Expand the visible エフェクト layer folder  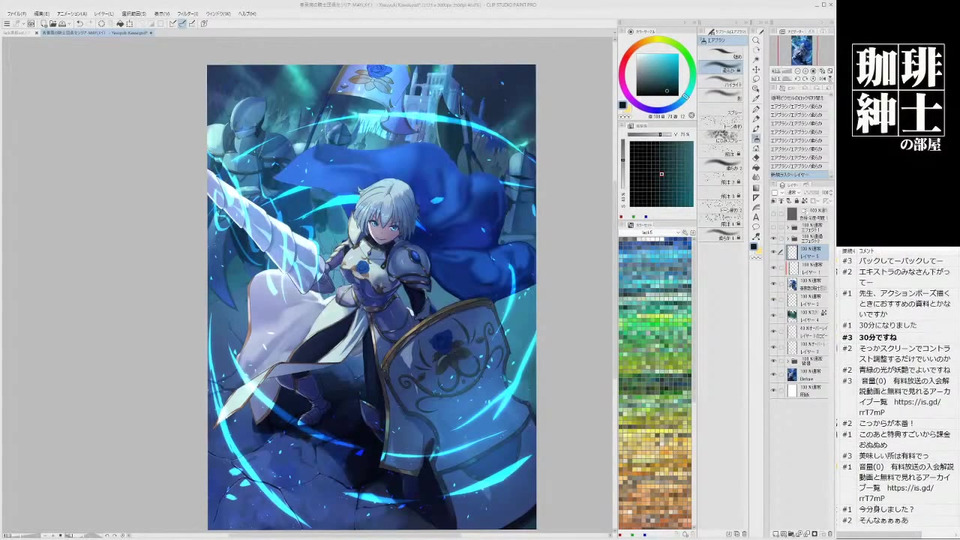click(788, 238)
